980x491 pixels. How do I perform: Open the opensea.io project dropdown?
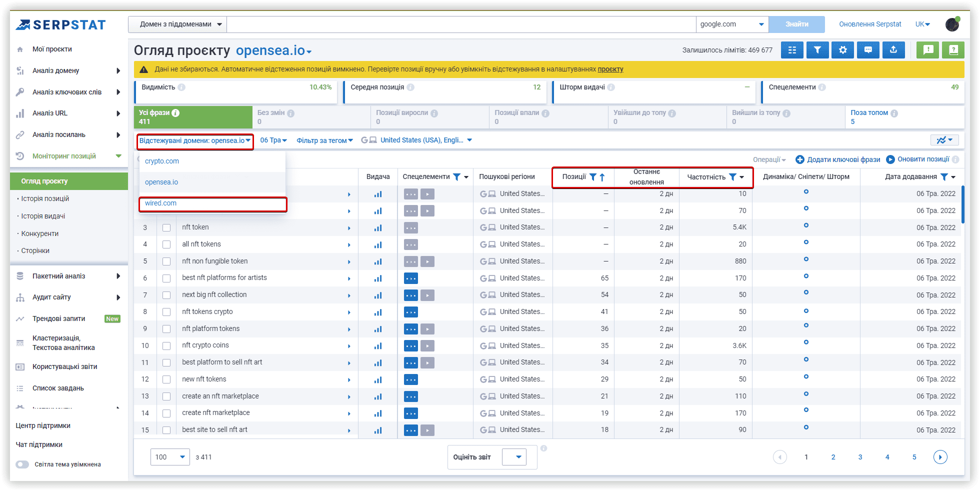(x=273, y=50)
